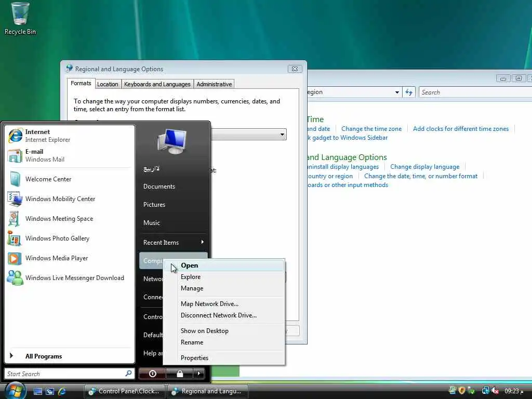Click Change the time zone link
Image resolution: width=532 pixels, height=399 pixels.
coord(371,129)
